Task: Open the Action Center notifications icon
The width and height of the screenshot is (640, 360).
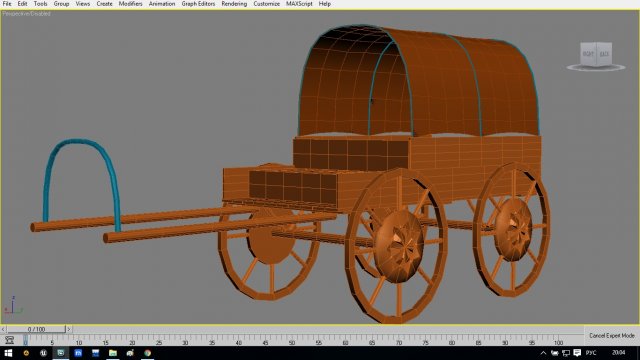Action: click(x=577, y=353)
